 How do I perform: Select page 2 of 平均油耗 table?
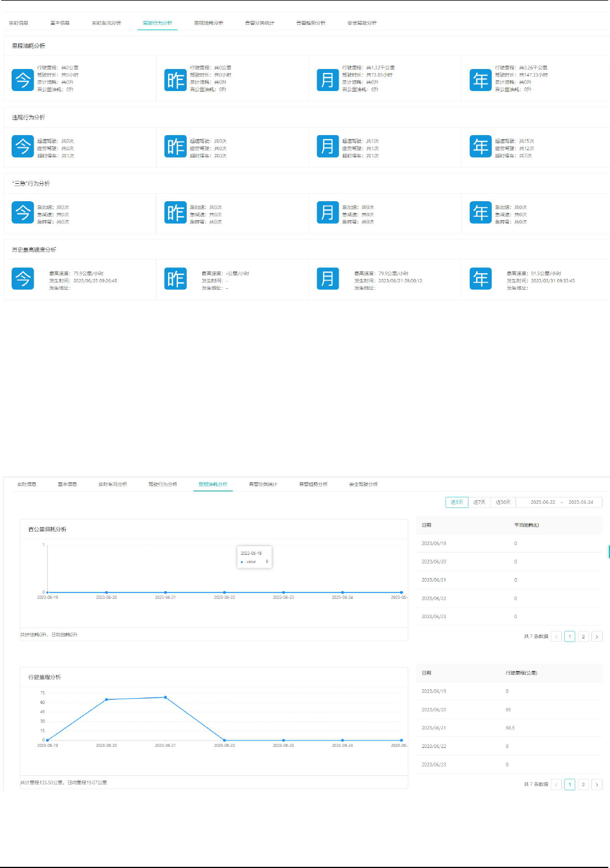pos(583,637)
